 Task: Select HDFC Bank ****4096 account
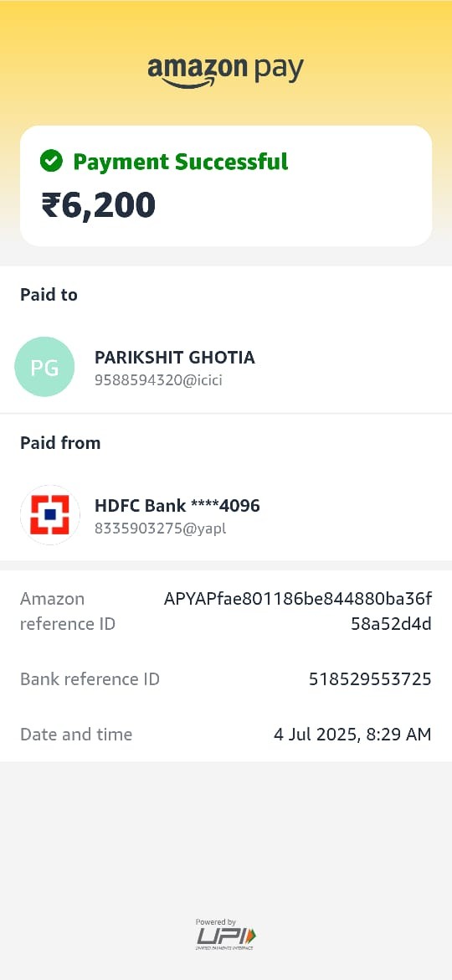[x=177, y=506]
